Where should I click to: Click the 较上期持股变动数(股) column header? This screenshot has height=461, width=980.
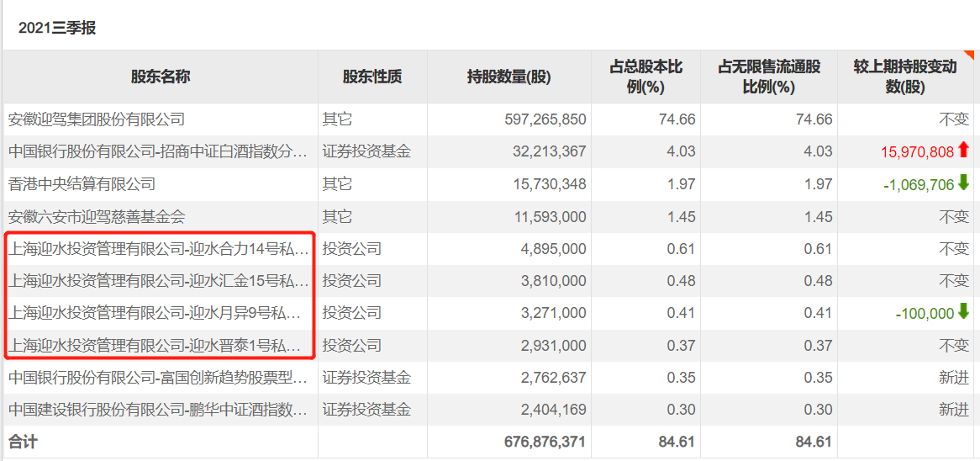pyautogui.click(x=905, y=77)
